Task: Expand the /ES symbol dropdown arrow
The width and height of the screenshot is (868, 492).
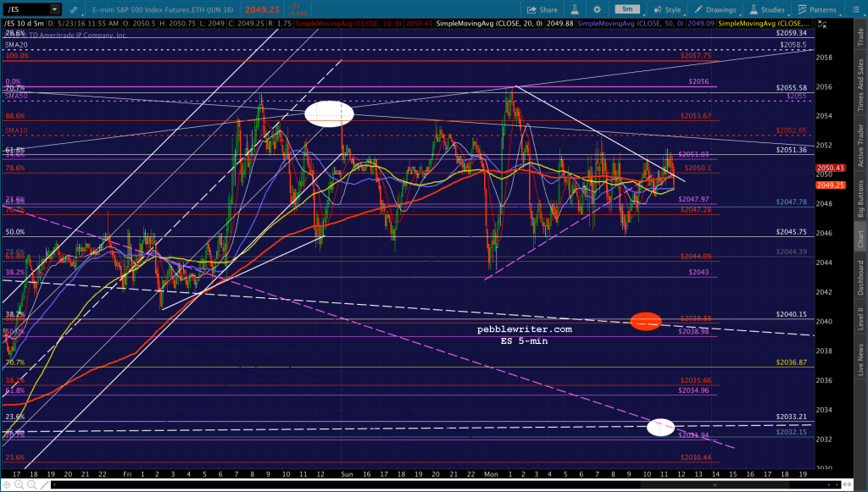Action: pyautogui.click(x=54, y=9)
